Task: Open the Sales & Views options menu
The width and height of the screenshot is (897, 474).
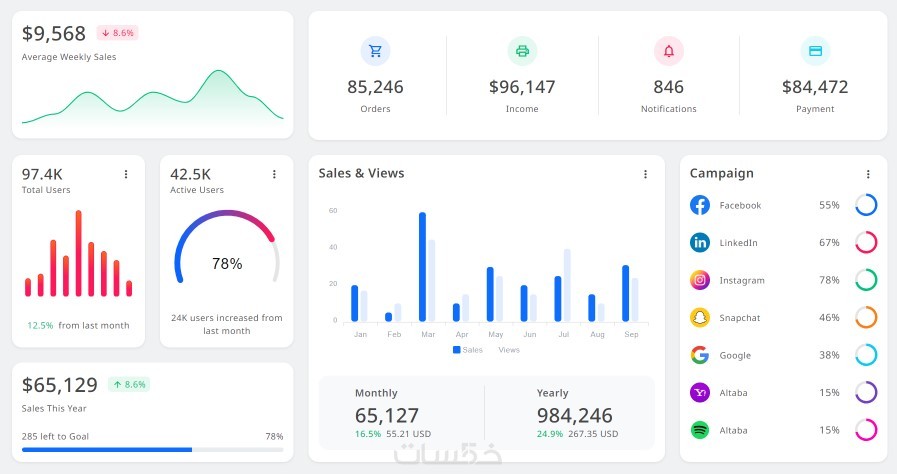Action: click(645, 174)
